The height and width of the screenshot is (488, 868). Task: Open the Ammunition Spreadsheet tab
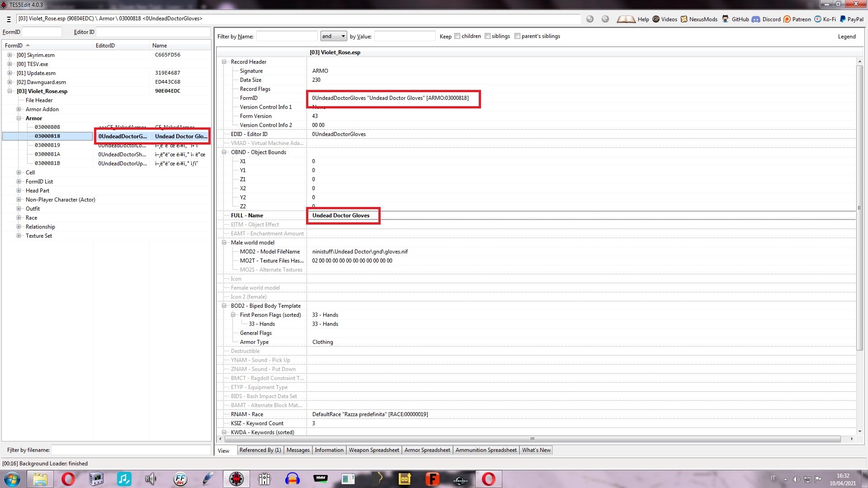point(486,450)
